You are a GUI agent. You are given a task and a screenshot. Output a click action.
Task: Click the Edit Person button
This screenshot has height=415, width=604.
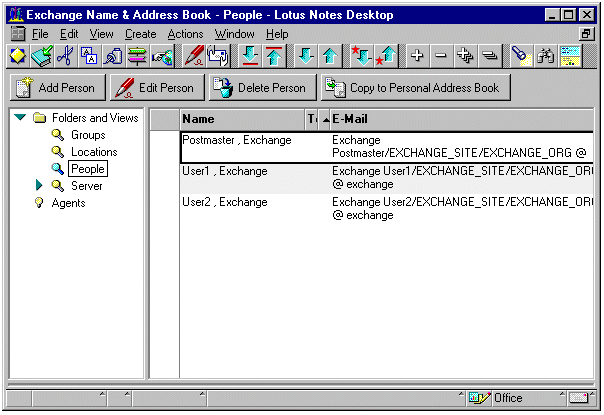point(157,88)
